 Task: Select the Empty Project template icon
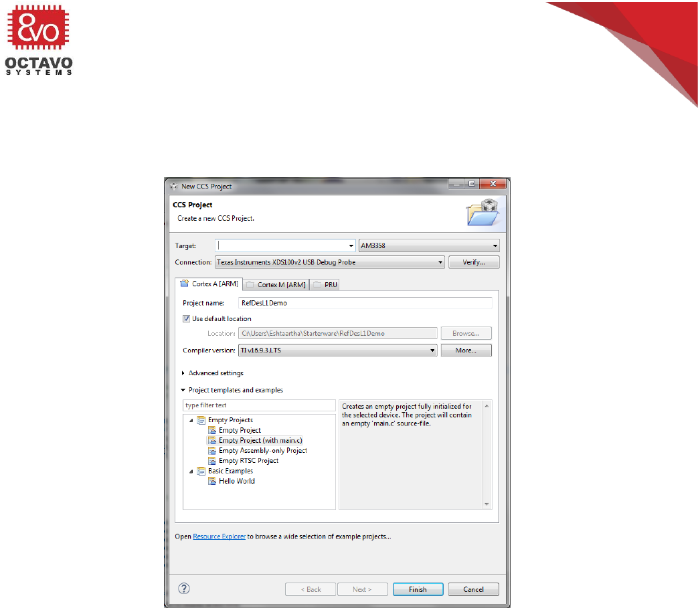tap(211, 430)
